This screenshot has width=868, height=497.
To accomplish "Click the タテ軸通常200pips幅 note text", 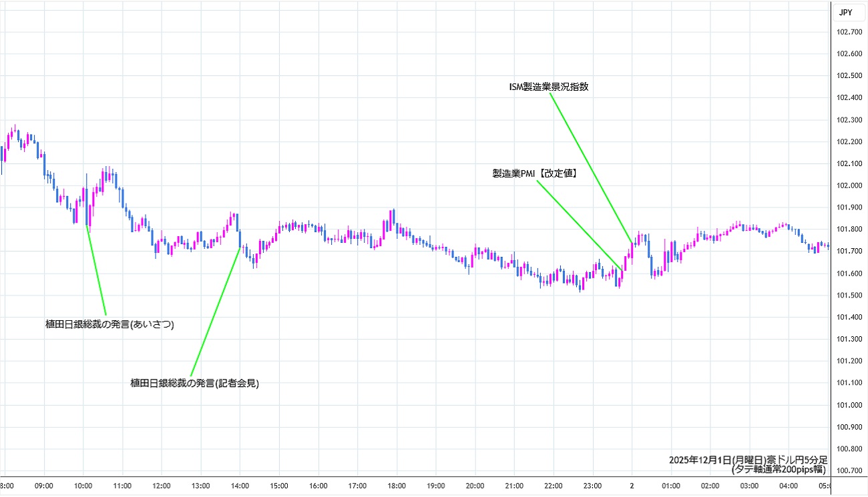I will pyautogui.click(x=779, y=470).
